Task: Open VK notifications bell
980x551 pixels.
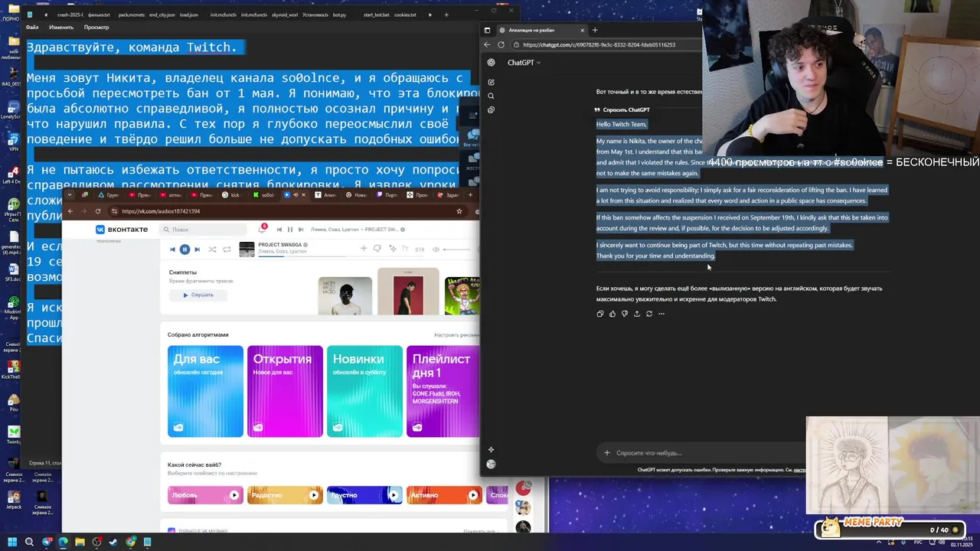Action: 262,230
